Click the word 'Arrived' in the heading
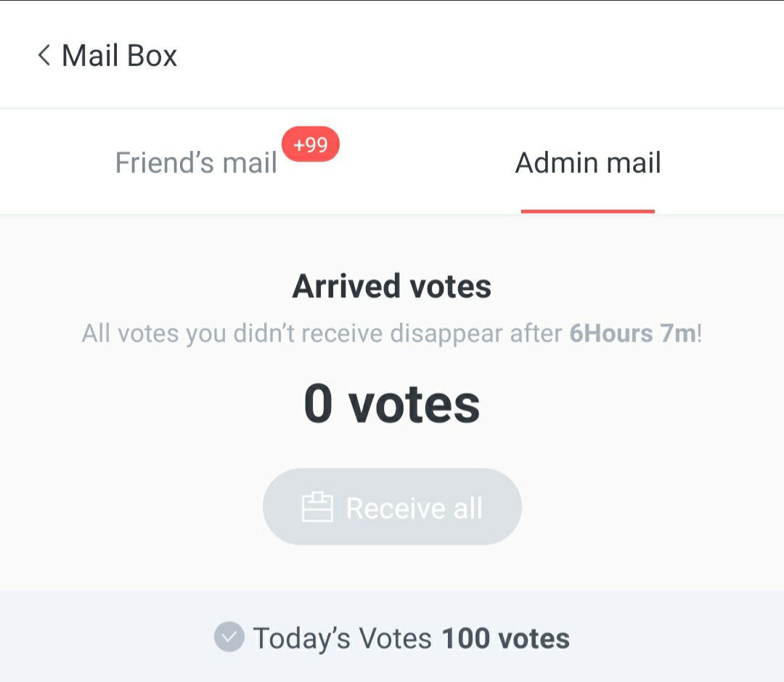784x682 pixels. [346, 286]
